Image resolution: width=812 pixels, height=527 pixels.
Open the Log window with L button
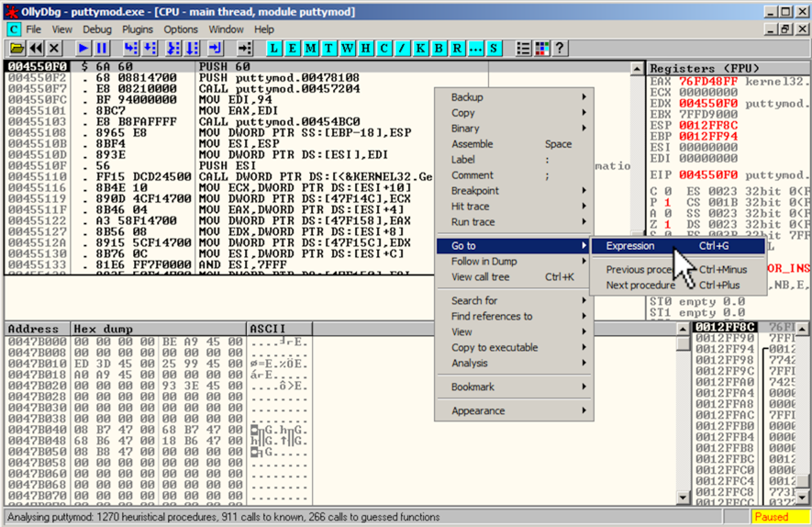(x=275, y=48)
